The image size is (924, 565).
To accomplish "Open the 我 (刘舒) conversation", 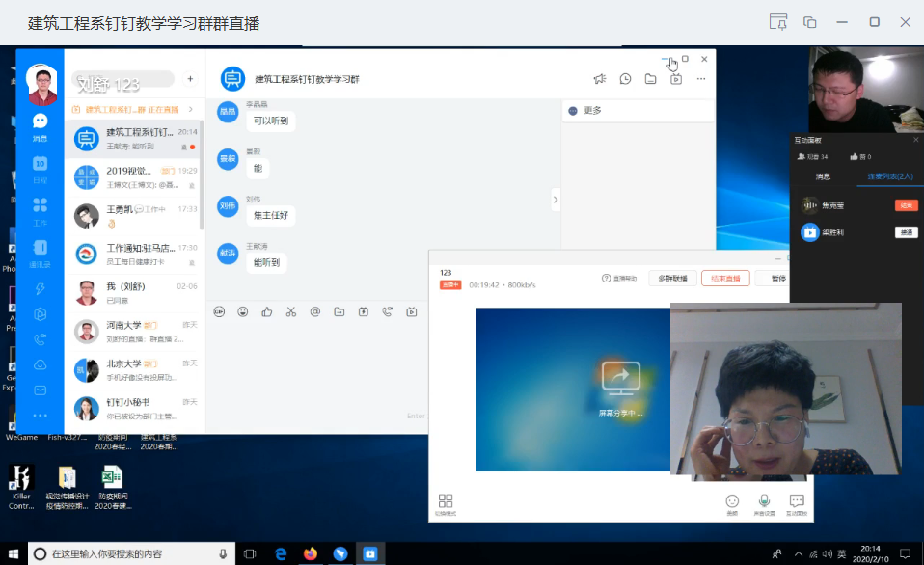I will [x=134, y=293].
